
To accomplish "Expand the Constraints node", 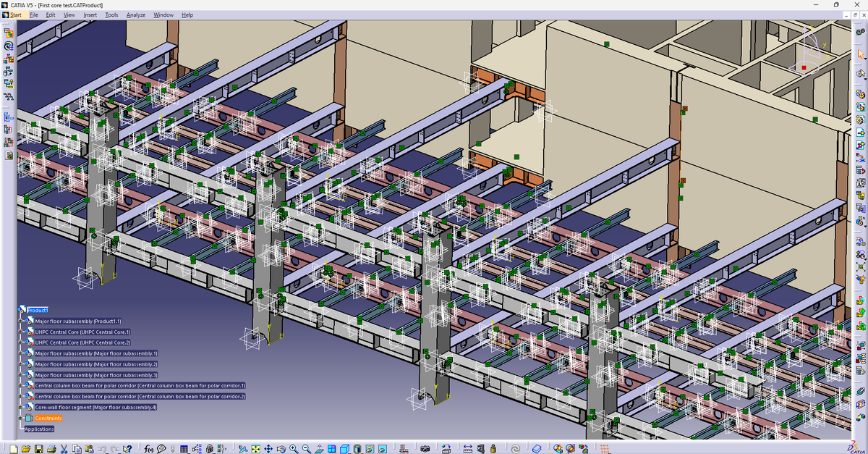I will (22, 419).
